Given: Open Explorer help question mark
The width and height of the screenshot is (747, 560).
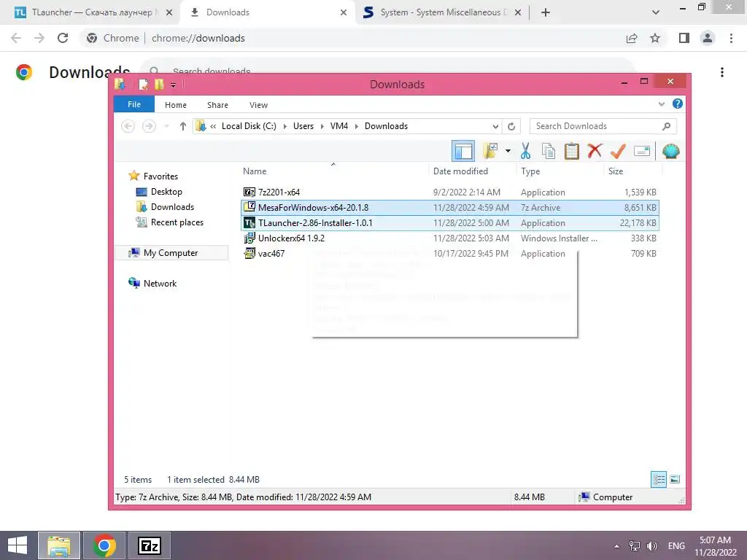Looking at the screenshot, I should (x=678, y=104).
